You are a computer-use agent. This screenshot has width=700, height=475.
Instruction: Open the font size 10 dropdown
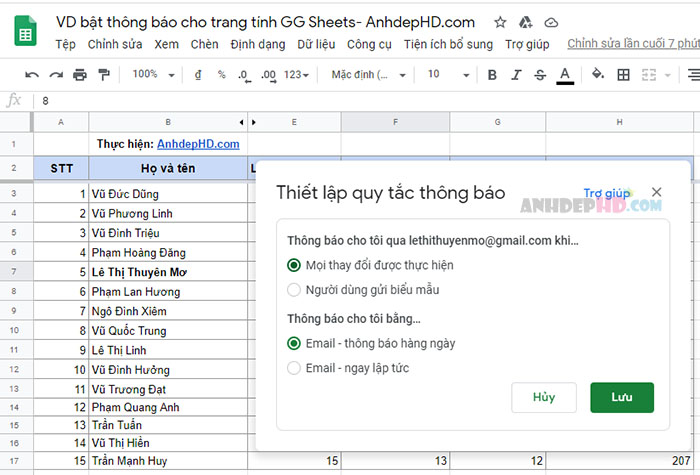448,74
